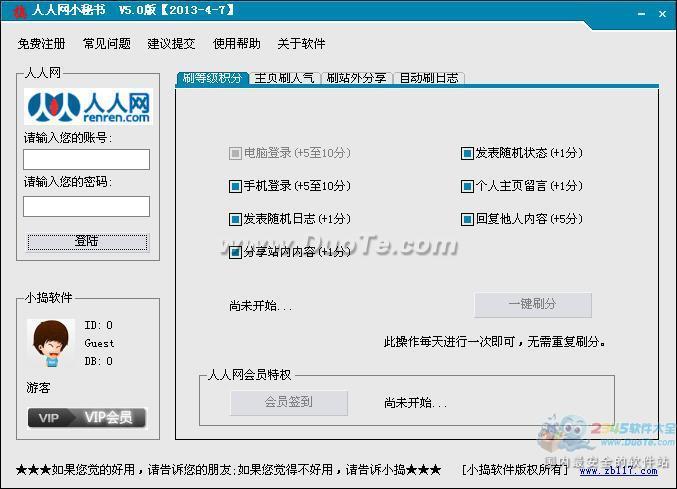
Task: Open the 免费注册 menu
Action: coord(42,44)
